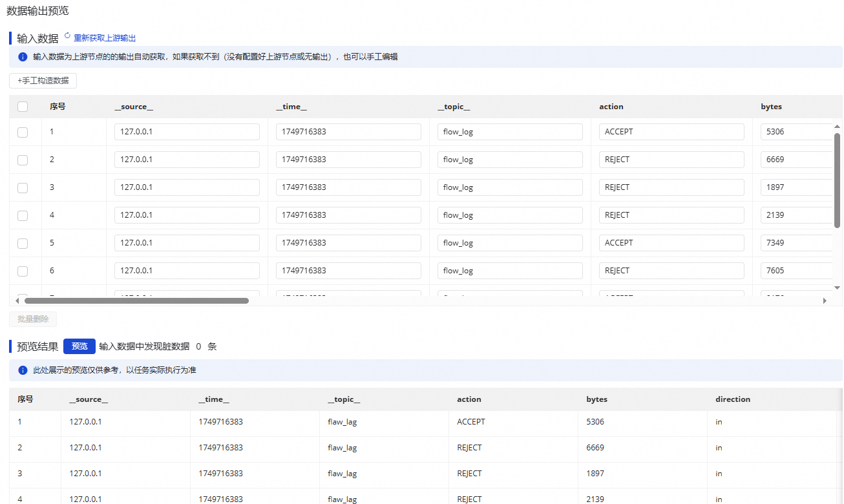
Task: Click the left arrow of the input table horizontal scrollbar
Action: (17, 300)
